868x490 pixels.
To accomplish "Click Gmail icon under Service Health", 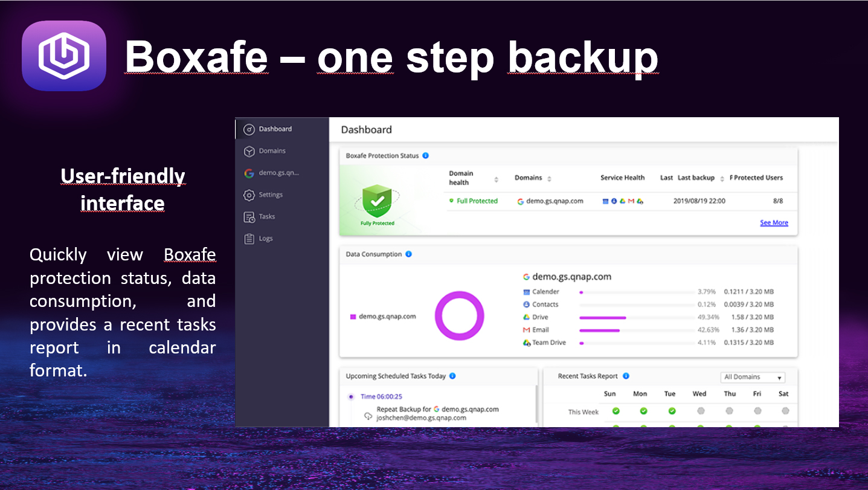I will point(631,201).
